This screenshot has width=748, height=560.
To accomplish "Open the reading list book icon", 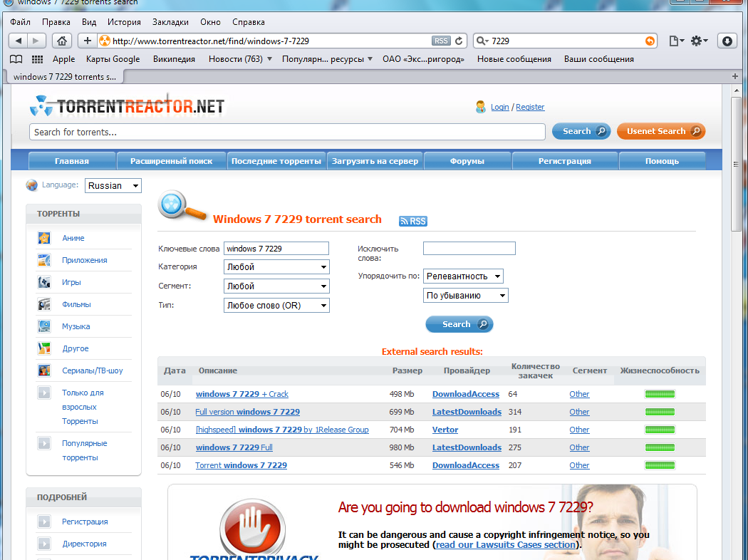I will (x=16, y=59).
